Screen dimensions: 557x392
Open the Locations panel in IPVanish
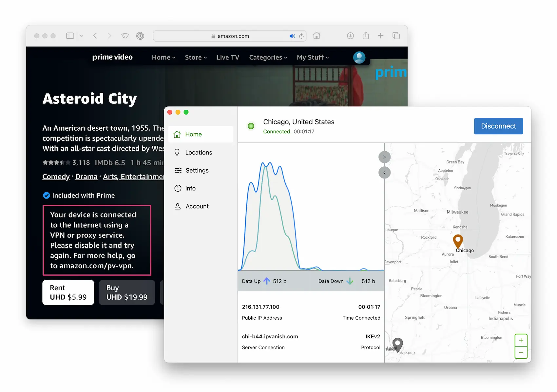pos(198,152)
